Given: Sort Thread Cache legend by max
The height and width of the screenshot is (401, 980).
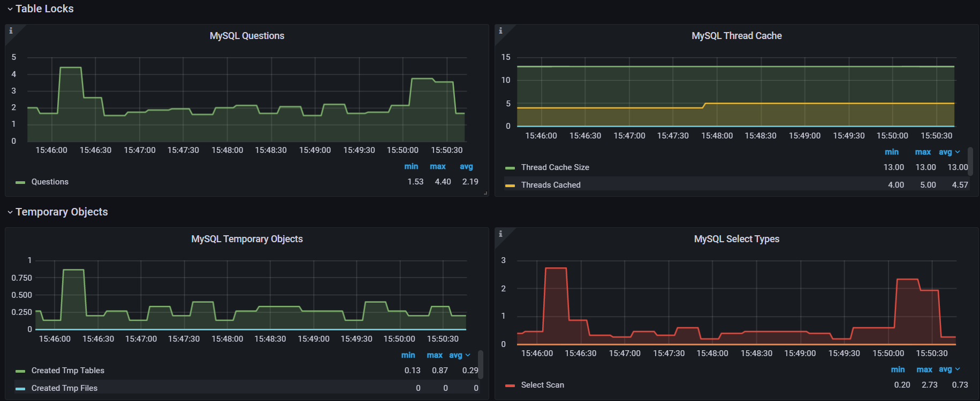Looking at the screenshot, I should (x=923, y=152).
